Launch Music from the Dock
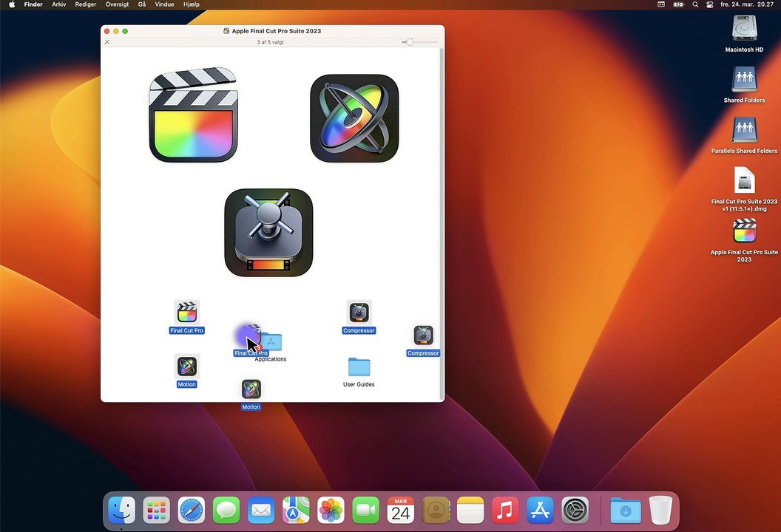The width and height of the screenshot is (781, 532). click(505, 510)
